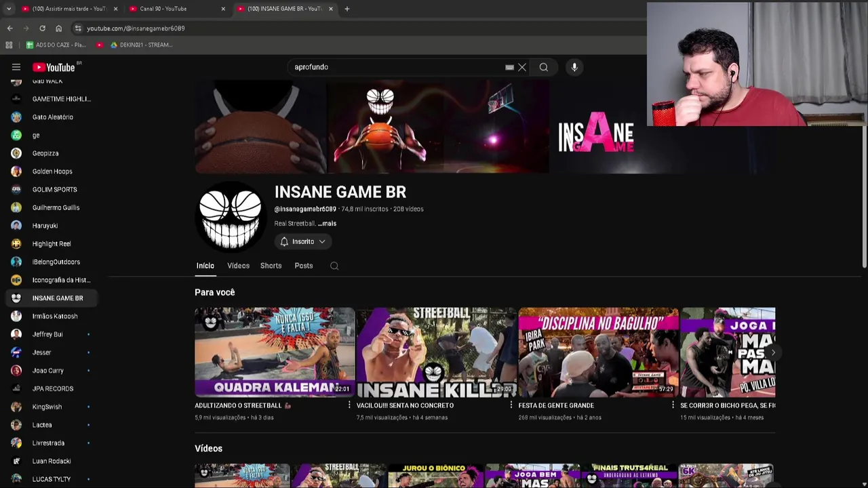Open options menu for FESTA DE GENTE GRANDE video
This screenshot has width=868, height=488.
click(673, 405)
